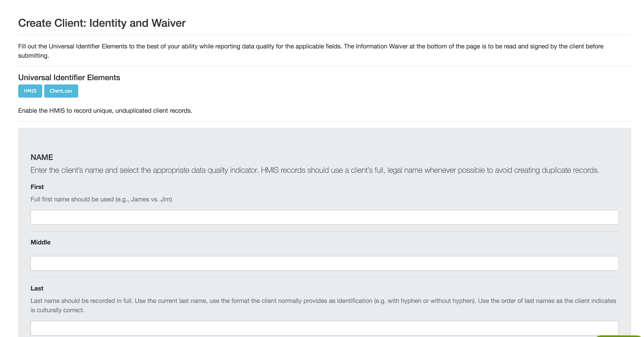Click the NAME section heading
The image size is (644, 337).
point(42,157)
